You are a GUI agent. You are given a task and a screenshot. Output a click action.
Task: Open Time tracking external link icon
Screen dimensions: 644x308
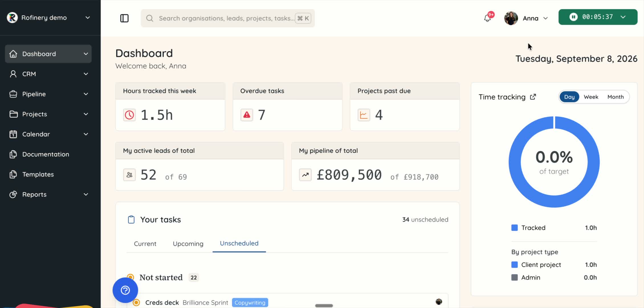[533, 97]
